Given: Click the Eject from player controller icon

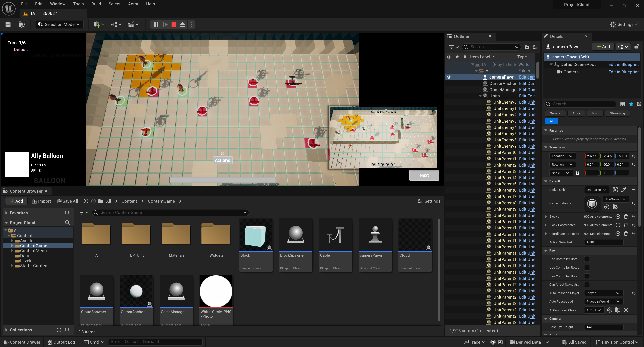Looking at the screenshot, I should (x=183, y=24).
